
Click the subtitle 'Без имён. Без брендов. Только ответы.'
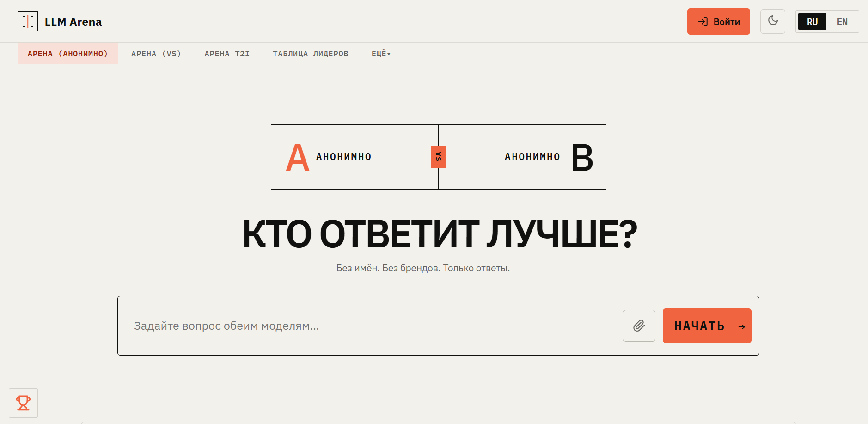[x=423, y=268]
